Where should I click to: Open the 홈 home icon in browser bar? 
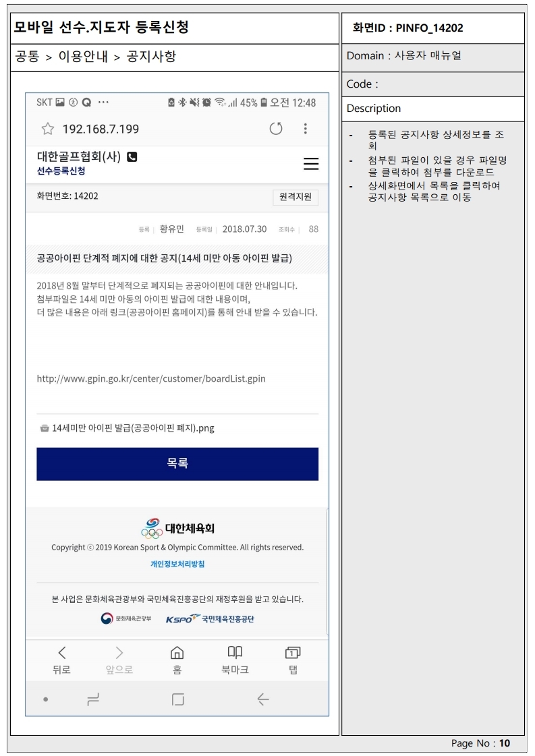(x=177, y=660)
